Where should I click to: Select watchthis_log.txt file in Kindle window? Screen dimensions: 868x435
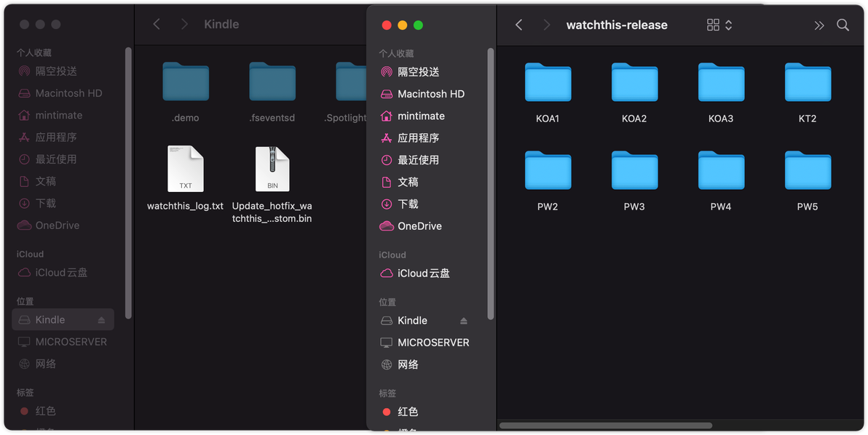tap(186, 169)
